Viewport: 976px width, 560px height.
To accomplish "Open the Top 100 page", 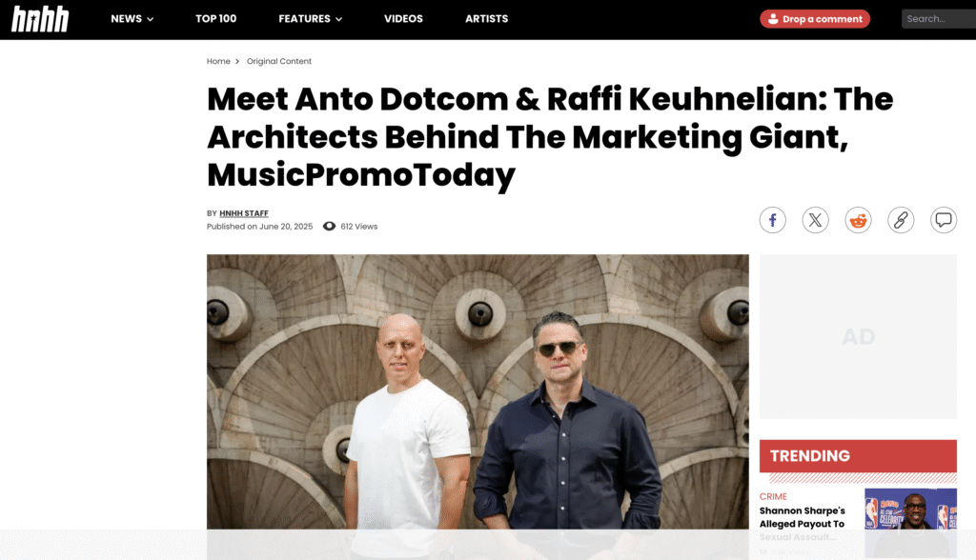I will pyautogui.click(x=216, y=19).
